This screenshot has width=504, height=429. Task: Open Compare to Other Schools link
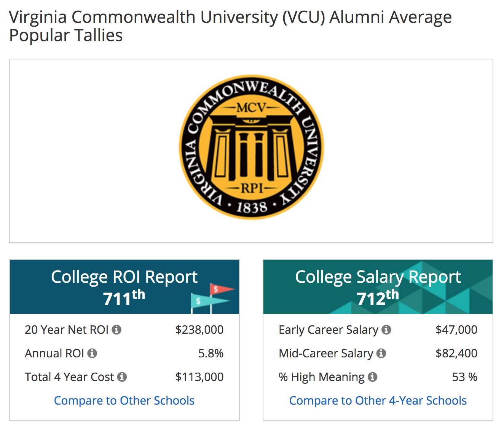[124, 400]
